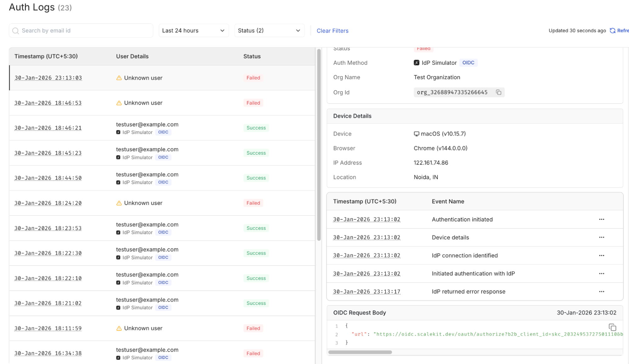Copy the OIDC Request Body JSON
This screenshot has width=629, height=364.
point(612,327)
